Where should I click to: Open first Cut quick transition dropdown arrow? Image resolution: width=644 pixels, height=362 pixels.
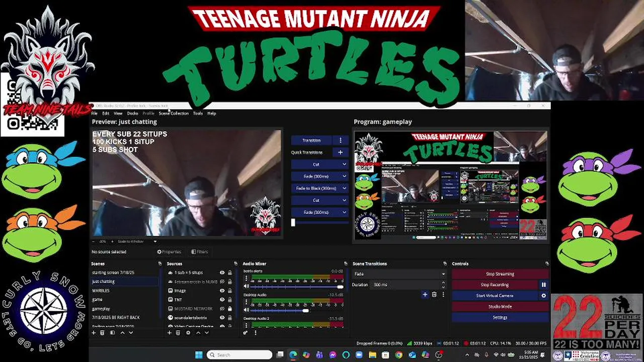pos(344,164)
